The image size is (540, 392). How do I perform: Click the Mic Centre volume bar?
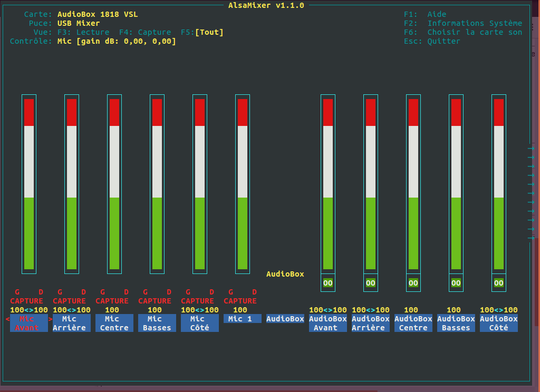coord(114,184)
